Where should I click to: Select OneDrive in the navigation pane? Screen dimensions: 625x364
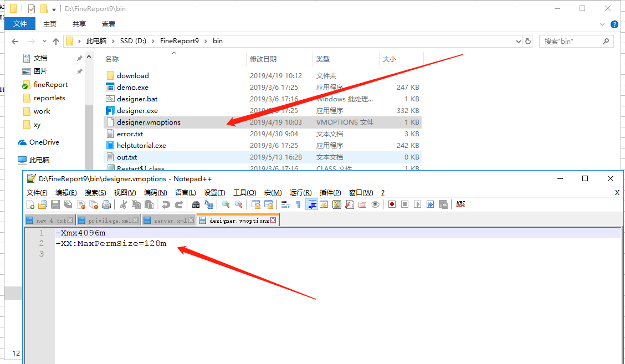(44, 142)
